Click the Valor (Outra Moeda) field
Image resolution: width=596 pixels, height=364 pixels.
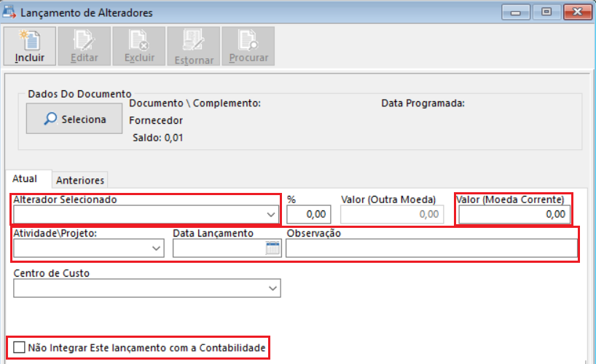pos(392,214)
